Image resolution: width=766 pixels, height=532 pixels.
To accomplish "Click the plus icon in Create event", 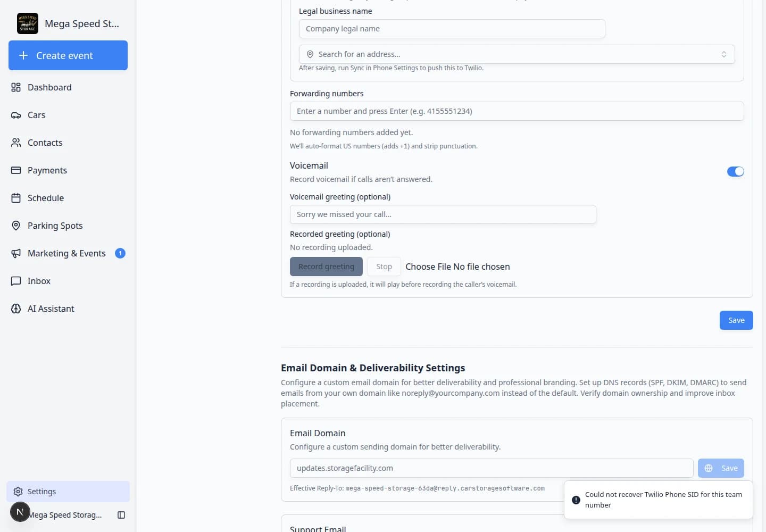I will [x=23, y=55].
